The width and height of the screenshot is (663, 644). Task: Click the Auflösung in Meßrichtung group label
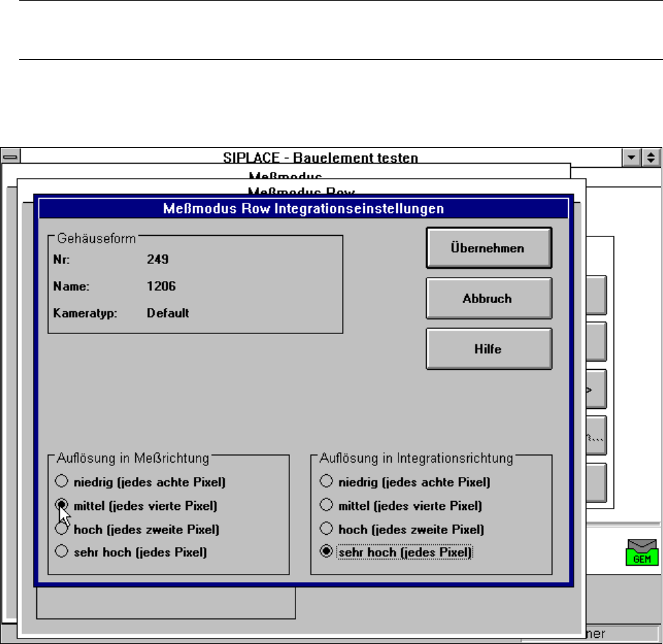click(x=133, y=458)
